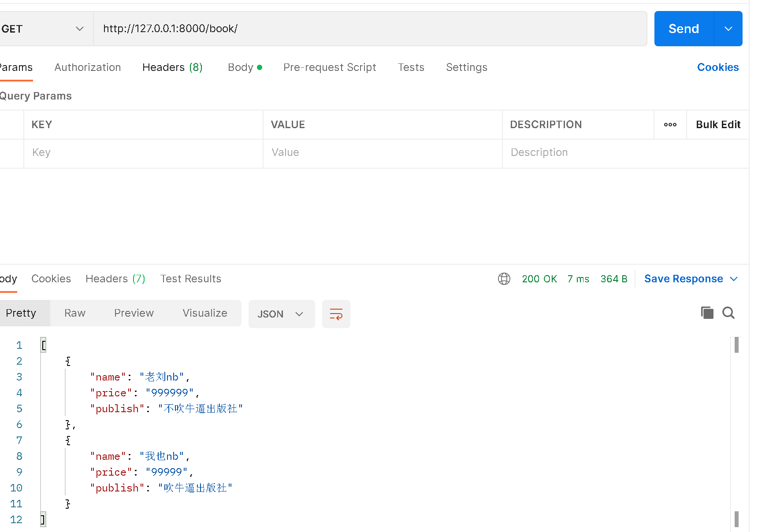This screenshot has width=758, height=532.
Task: Copy response body with the copy icon
Action: pyautogui.click(x=707, y=313)
